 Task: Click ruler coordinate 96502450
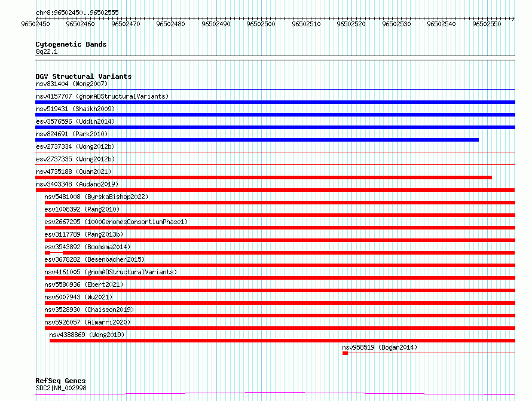(35, 24)
